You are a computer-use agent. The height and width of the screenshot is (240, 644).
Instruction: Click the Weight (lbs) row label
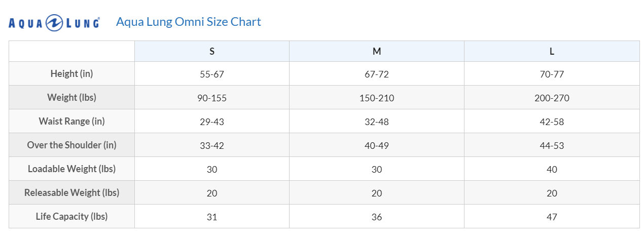coord(72,98)
